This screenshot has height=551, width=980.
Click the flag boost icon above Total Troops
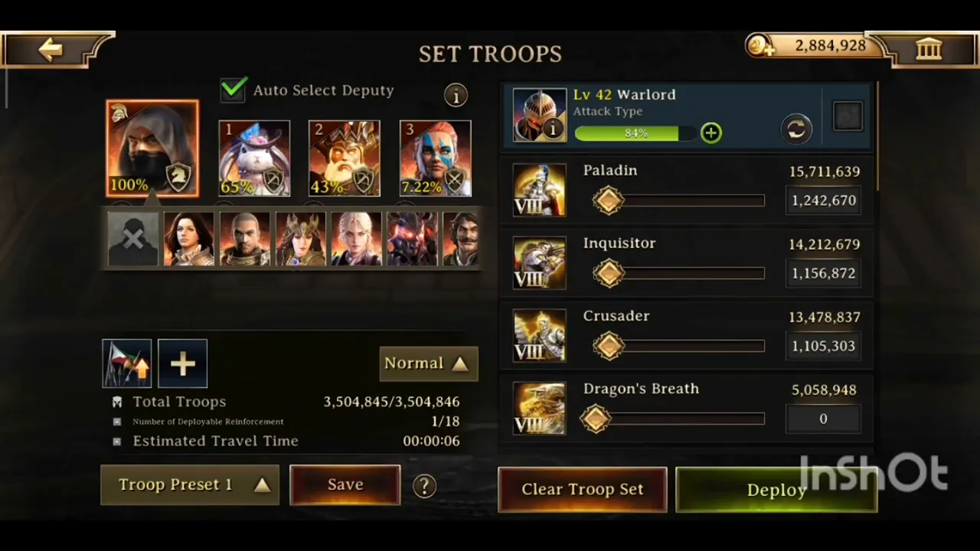127,363
